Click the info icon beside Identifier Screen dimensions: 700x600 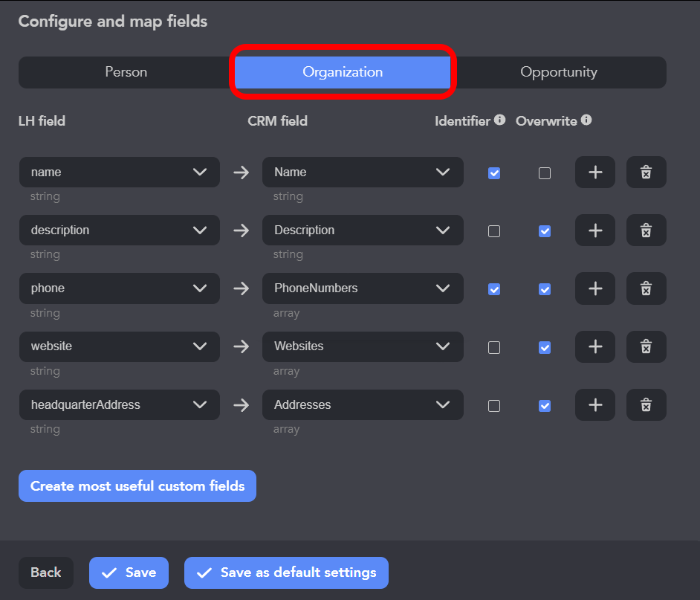coord(499,120)
